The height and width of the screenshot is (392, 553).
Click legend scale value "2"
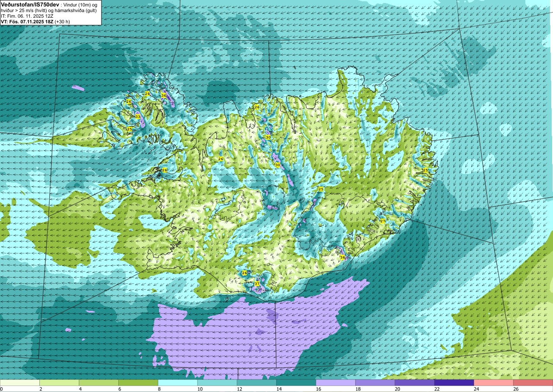point(40,389)
